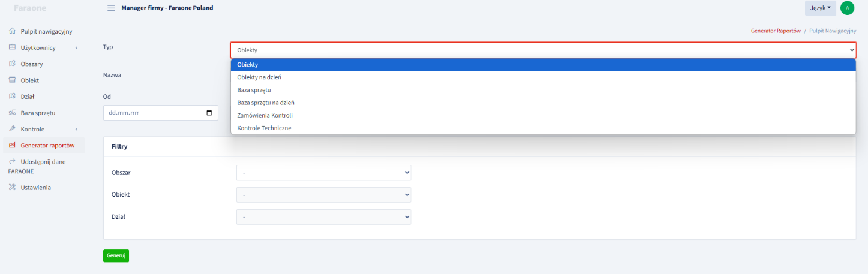Click the green Generuj button
868x274 pixels.
[116, 255]
